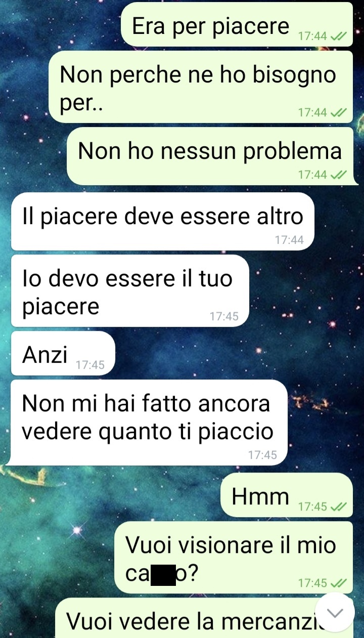Tap the 17:45 timestamp beside 'Anzi'

point(90,365)
